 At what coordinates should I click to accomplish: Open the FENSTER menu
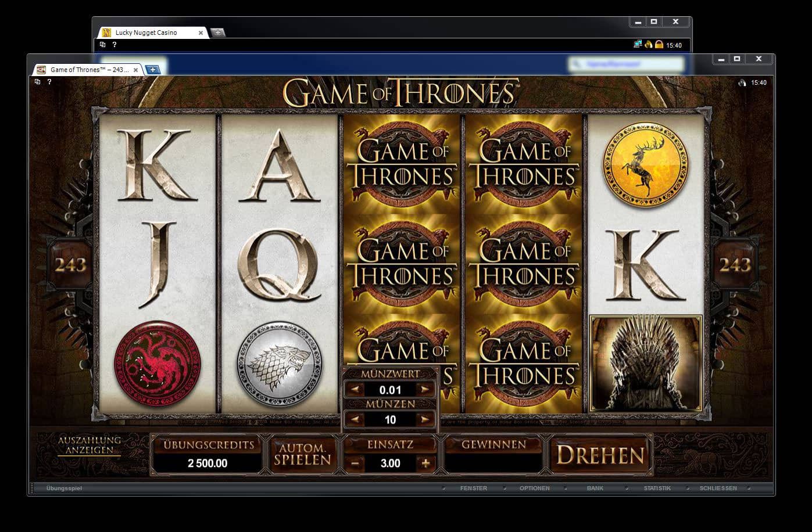pos(473,488)
